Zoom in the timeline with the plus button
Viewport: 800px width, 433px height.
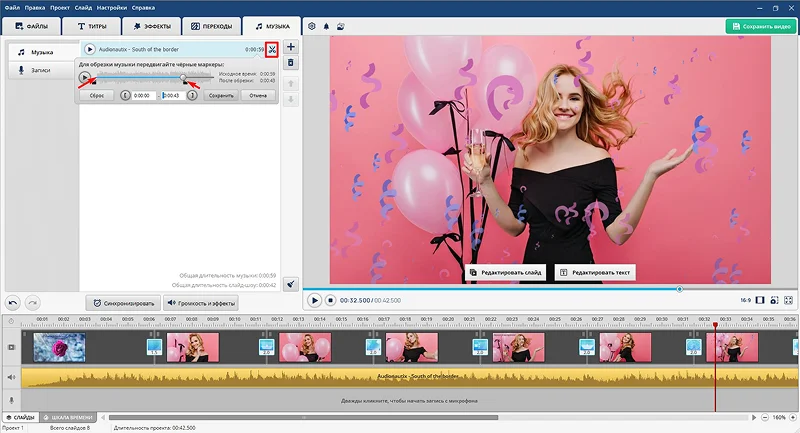coord(793,417)
